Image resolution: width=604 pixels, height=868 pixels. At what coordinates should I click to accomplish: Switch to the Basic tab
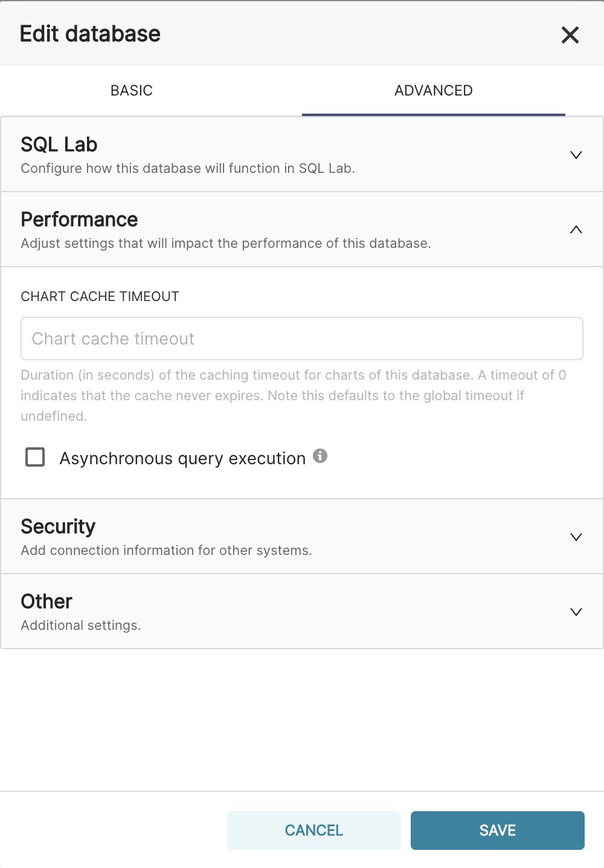(132, 91)
